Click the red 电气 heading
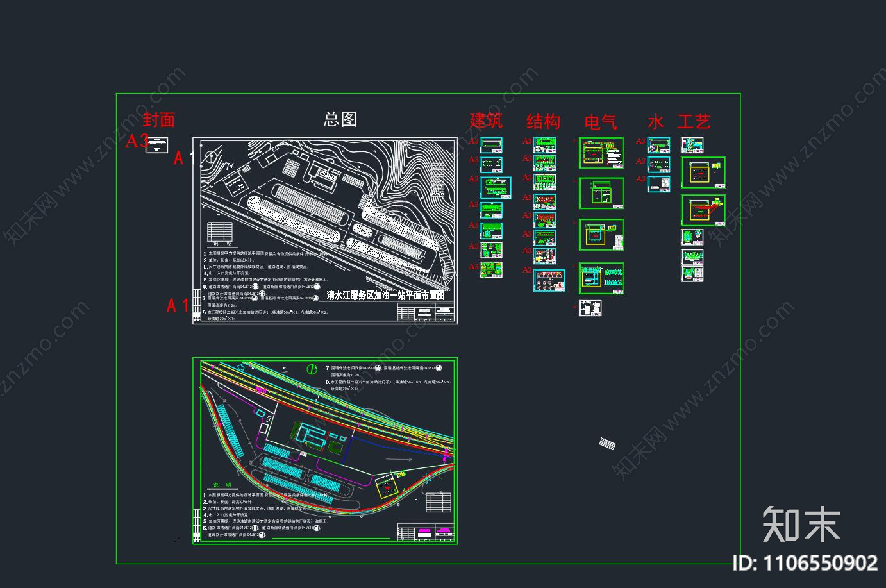The image size is (886, 588). click(x=601, y=121)
